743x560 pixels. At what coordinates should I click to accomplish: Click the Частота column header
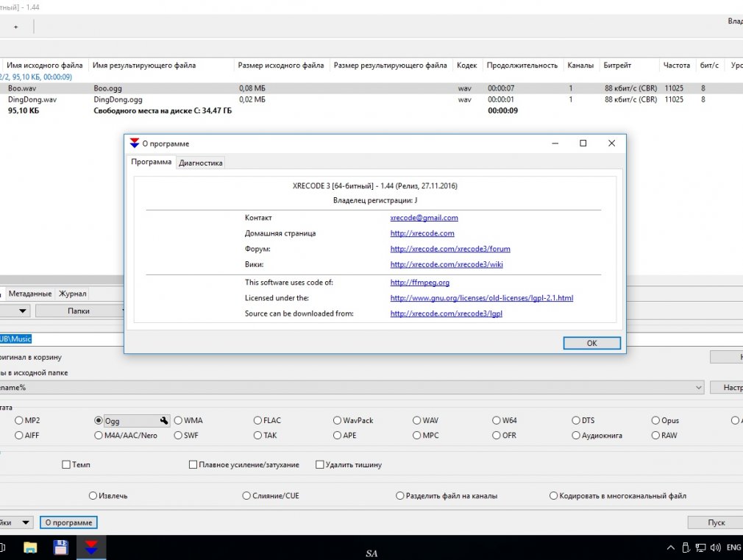[676, 65]
